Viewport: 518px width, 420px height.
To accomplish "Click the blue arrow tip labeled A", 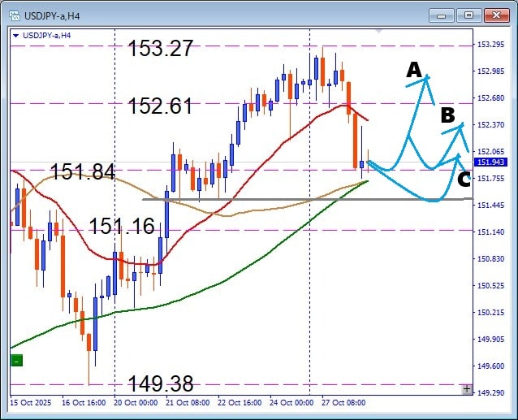I will 427,76.
